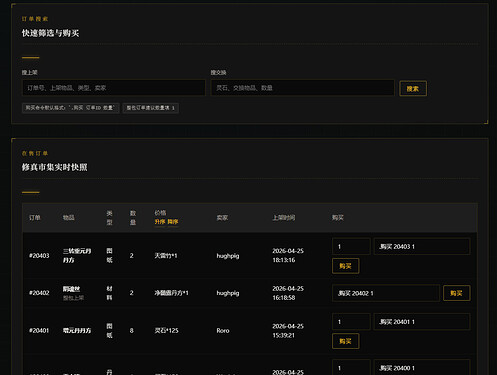Image resolution: width=497 pixels, height=375 pixels.
Task: Select order number #20401
Action: point(39,331)
